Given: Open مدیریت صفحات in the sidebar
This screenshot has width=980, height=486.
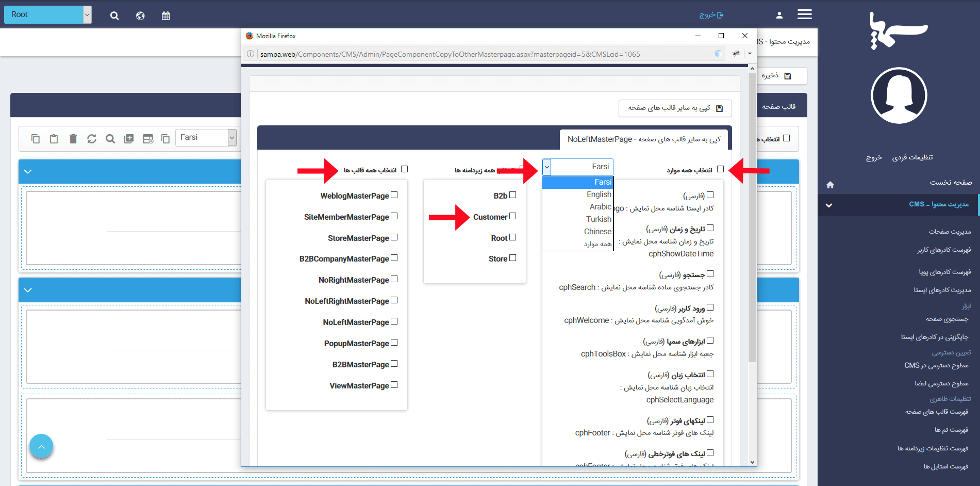Looking at the screenshot, I should [x=950, y=232].
